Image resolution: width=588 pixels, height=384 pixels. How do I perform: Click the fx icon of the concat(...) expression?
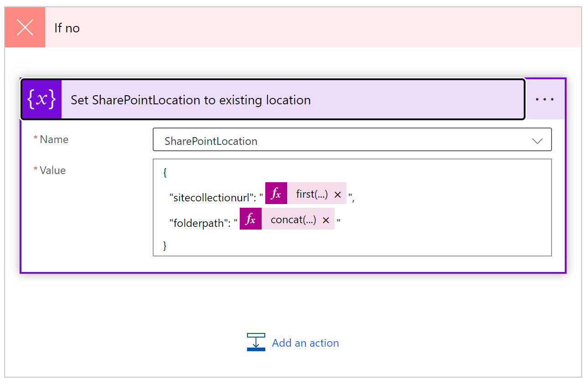[x=251, y=219]
